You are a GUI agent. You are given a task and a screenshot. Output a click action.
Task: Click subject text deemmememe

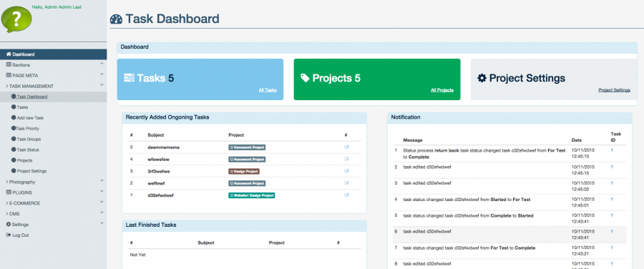click(x=163, y=147)
